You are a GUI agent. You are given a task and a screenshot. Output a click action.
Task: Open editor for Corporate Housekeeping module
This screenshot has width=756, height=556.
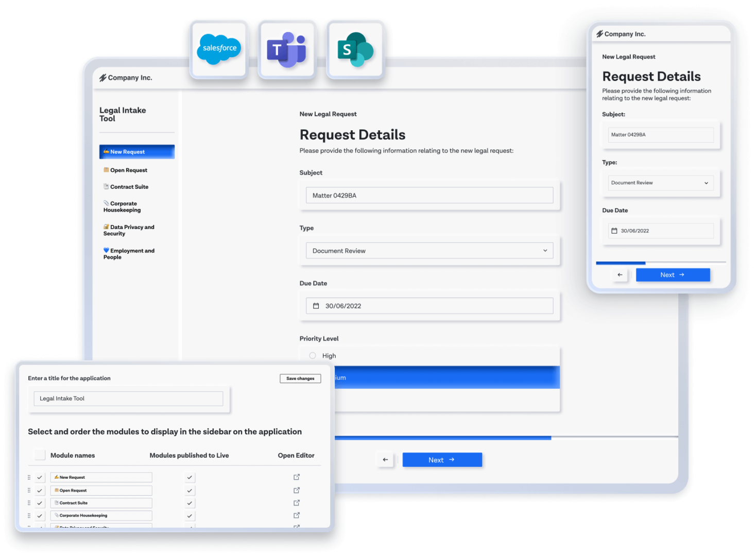[297, 515]
